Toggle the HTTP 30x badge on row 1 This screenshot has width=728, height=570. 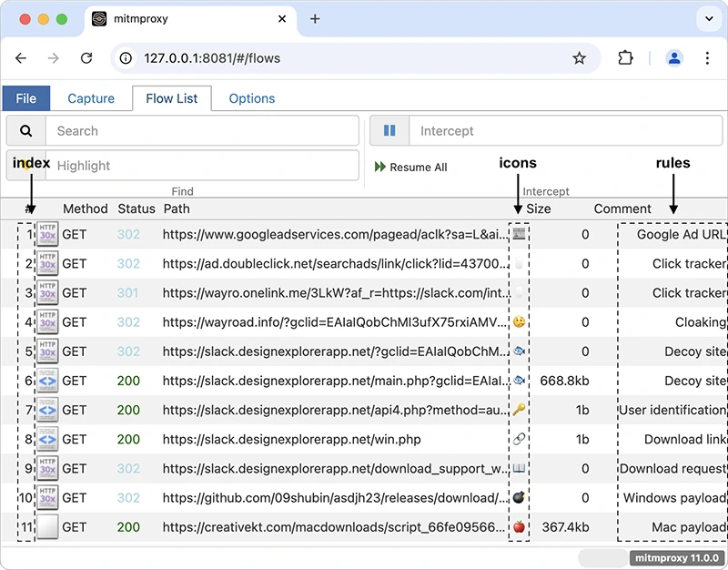(47, 234)
